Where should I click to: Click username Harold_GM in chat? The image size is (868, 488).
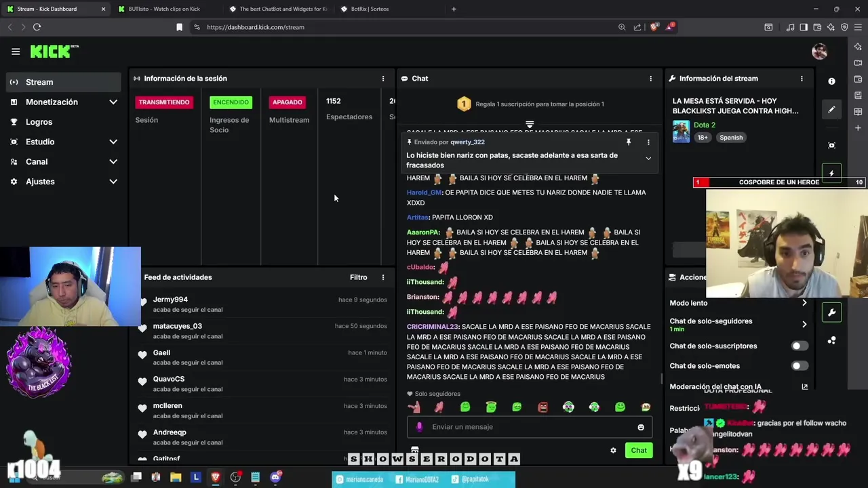point(424,192)
